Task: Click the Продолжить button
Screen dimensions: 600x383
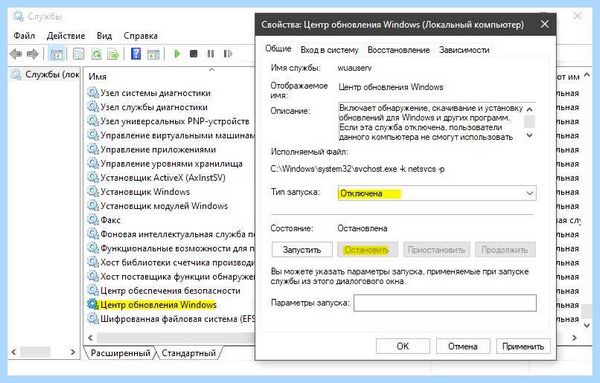Action: tap(505, 250)
